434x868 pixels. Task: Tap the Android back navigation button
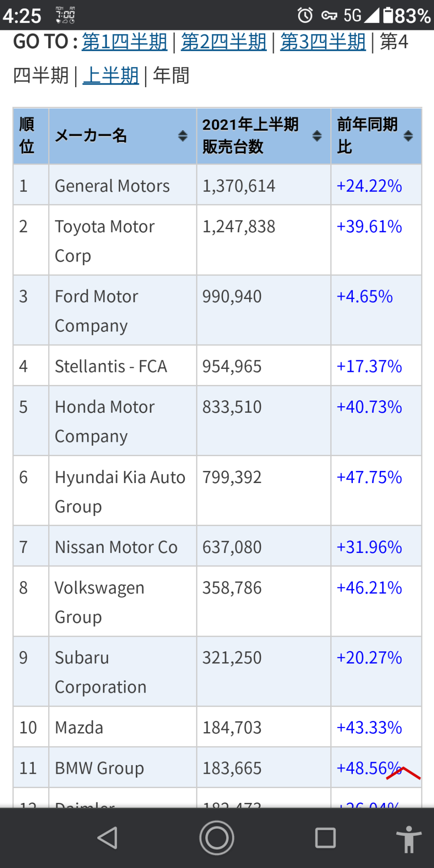(x=108, y=838)
